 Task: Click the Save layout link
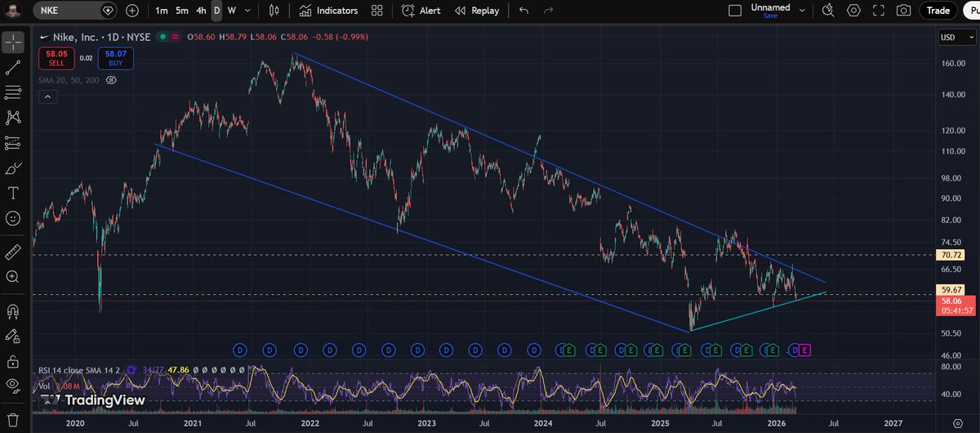click(770, 16)
